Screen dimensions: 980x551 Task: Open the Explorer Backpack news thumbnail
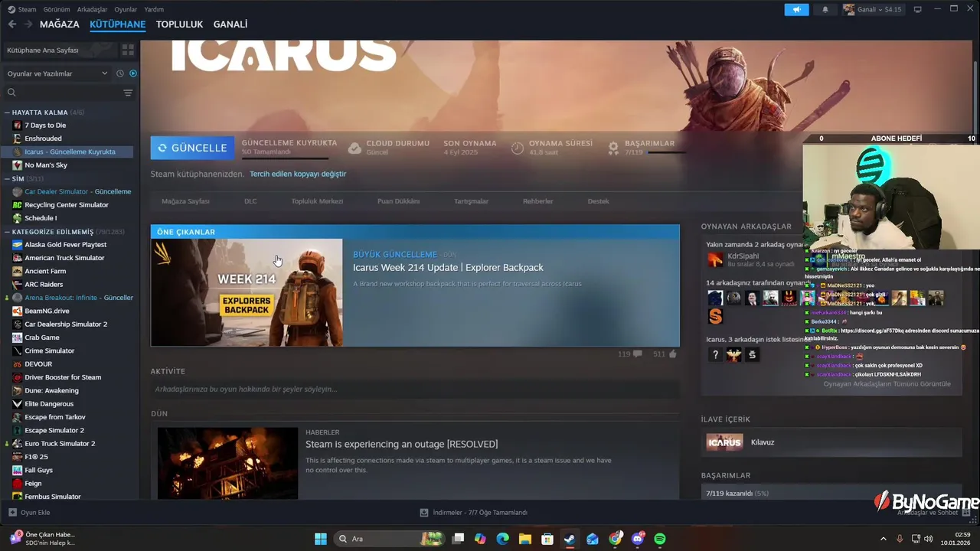247,292
